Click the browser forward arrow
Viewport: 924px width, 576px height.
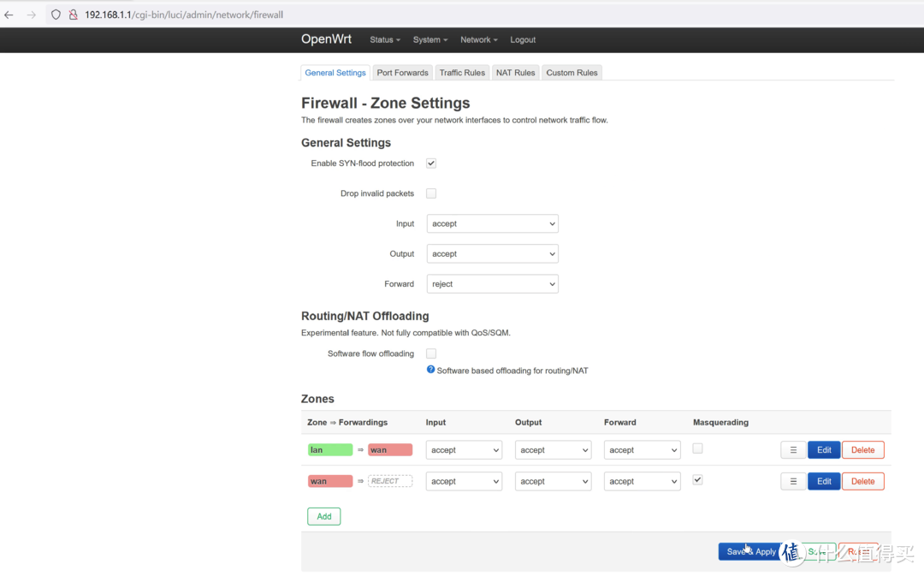32,15
